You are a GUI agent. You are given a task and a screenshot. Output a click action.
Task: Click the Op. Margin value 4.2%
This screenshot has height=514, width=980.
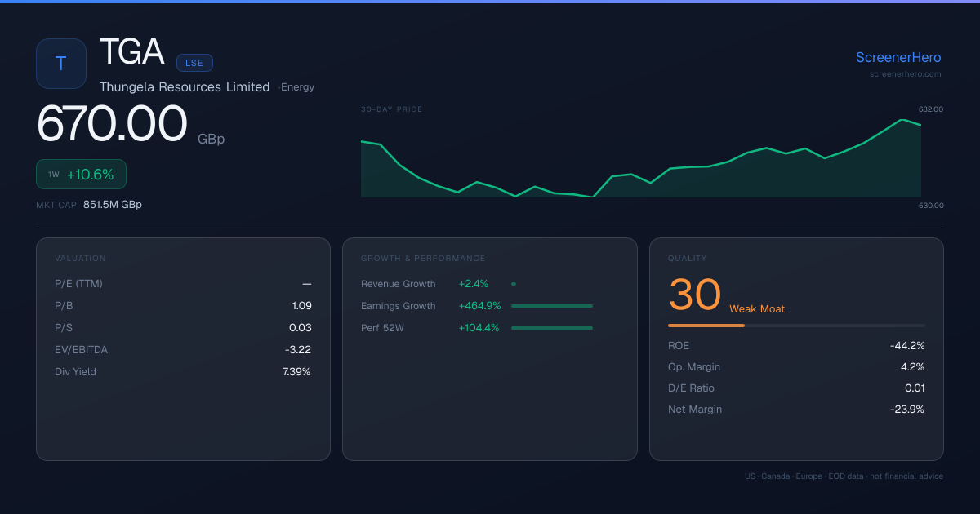[913, 367]
